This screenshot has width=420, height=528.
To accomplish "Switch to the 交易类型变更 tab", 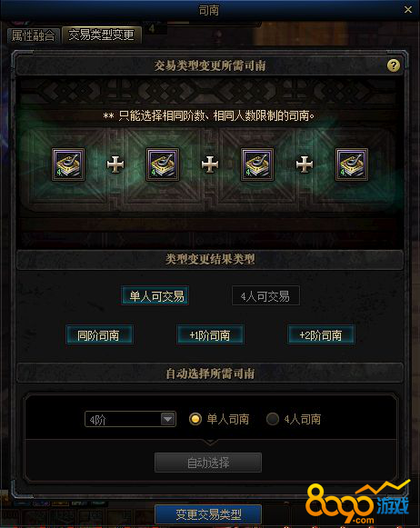I will (x=102, y=35).
